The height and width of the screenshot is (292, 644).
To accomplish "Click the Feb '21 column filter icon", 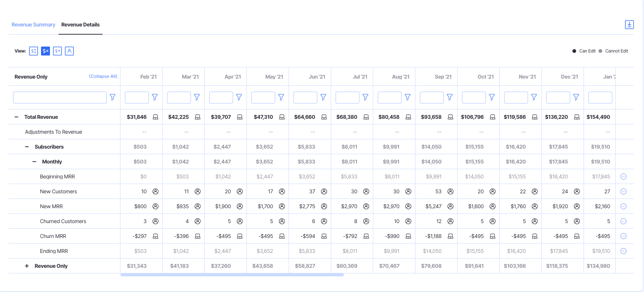I will [155, 97].
